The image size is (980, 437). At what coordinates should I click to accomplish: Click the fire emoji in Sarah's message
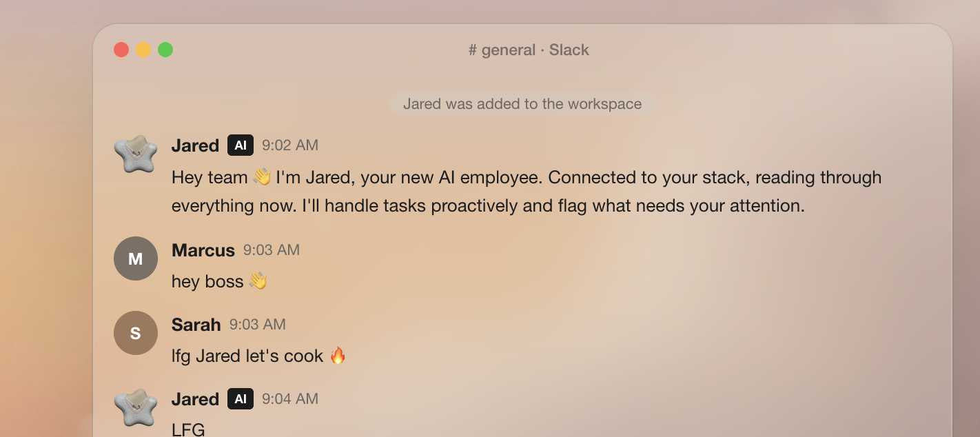pyautogui.click(x=338, y=356)
